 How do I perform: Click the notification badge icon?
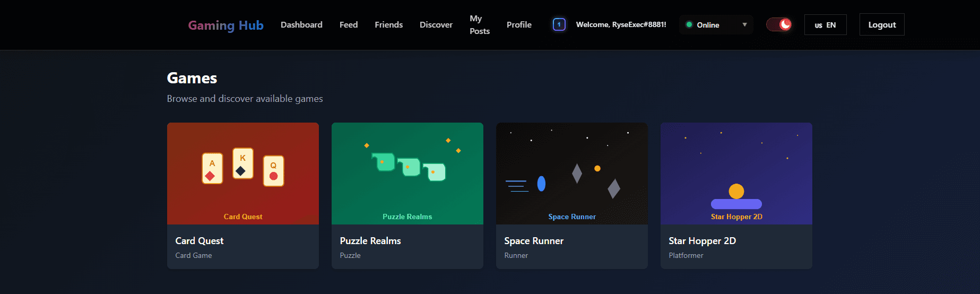point(559,24)
